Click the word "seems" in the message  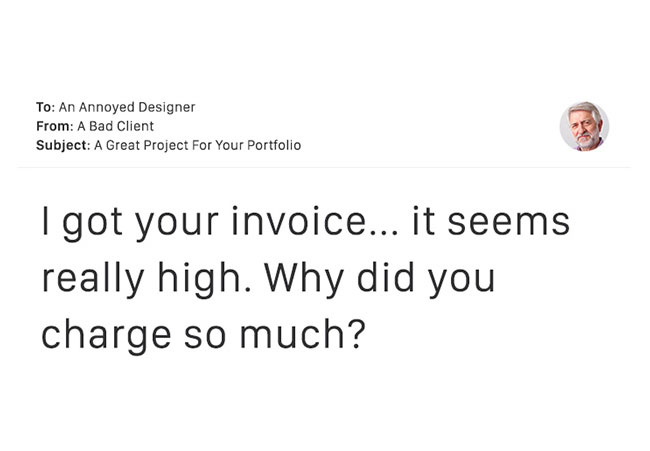pos(509,224)
